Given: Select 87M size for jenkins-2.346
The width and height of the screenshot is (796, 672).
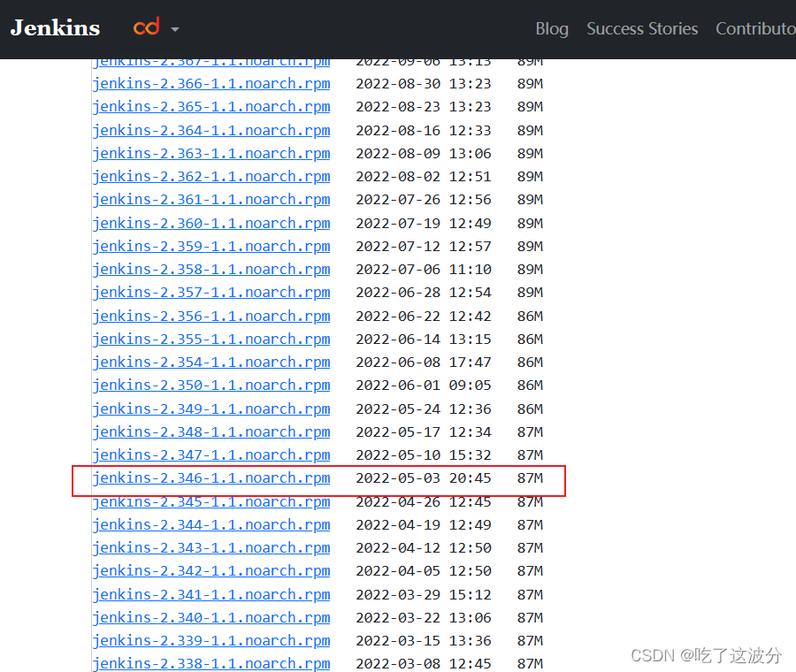Looking at the screenshot, I should click(x=530, y=478).
